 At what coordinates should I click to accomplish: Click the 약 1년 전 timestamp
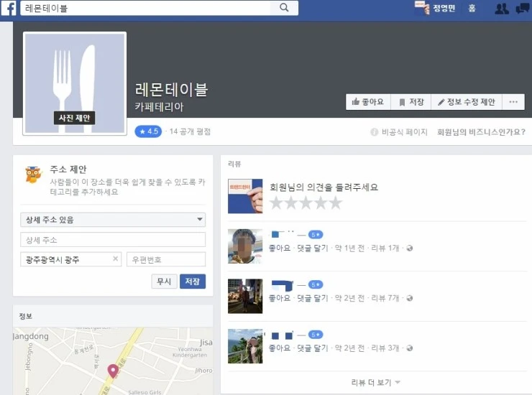tap(349, 248)
